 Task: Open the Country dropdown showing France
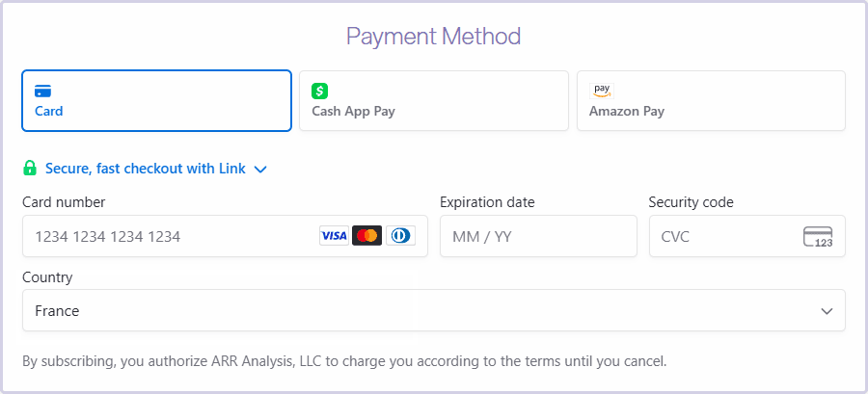[433, 311]
